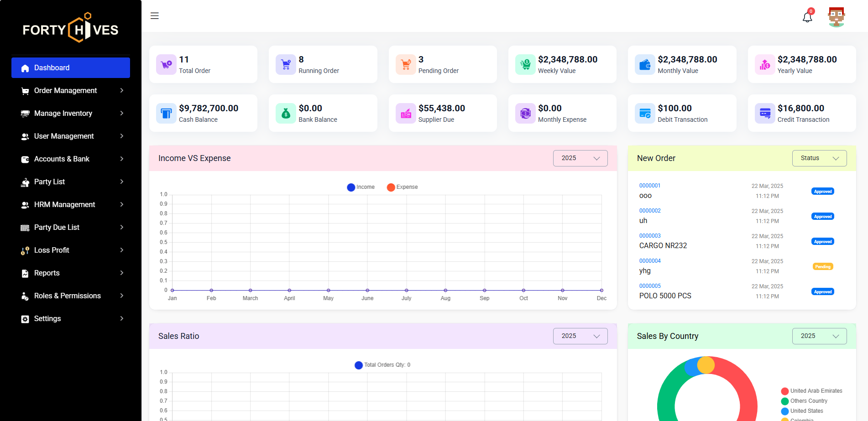Viewport: 868px width, 421px height.
Task: Click the HRM Management icon
Action: click(25, 205)
